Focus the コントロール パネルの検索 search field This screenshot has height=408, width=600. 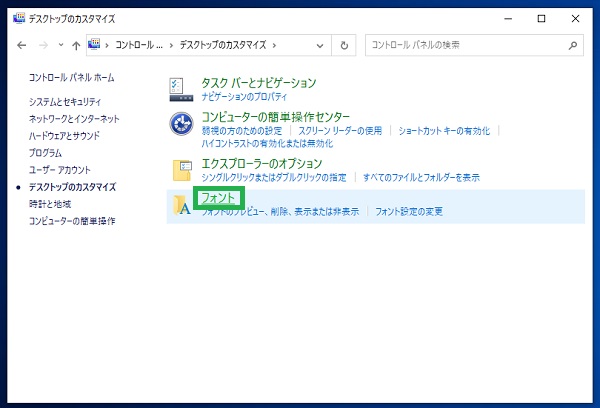474,45
